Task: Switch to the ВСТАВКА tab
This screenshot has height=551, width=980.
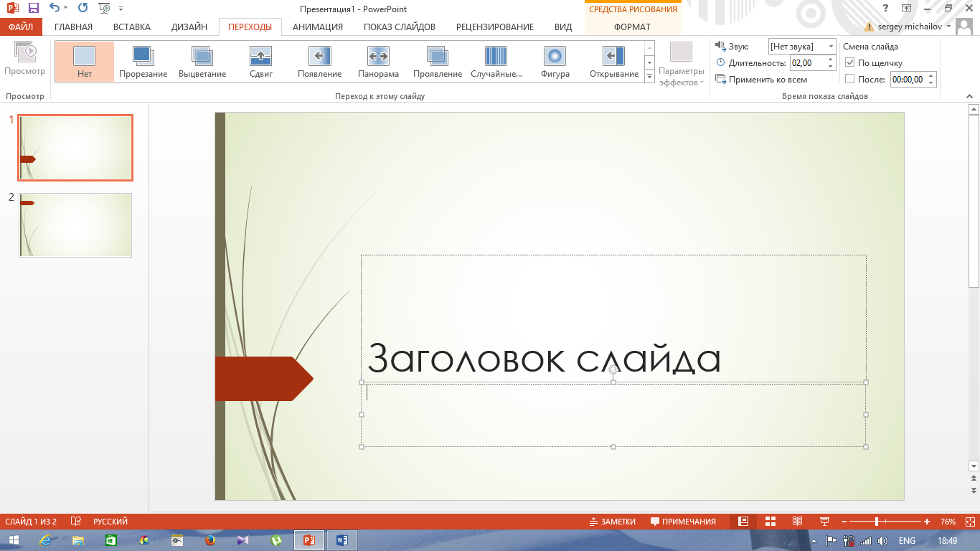Action: [x=132, y=27]
